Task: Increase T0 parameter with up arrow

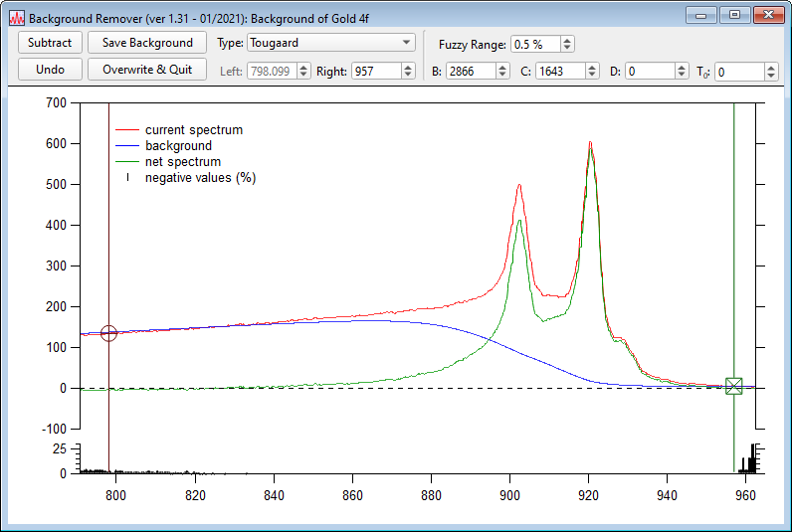Action: (771, 68)
